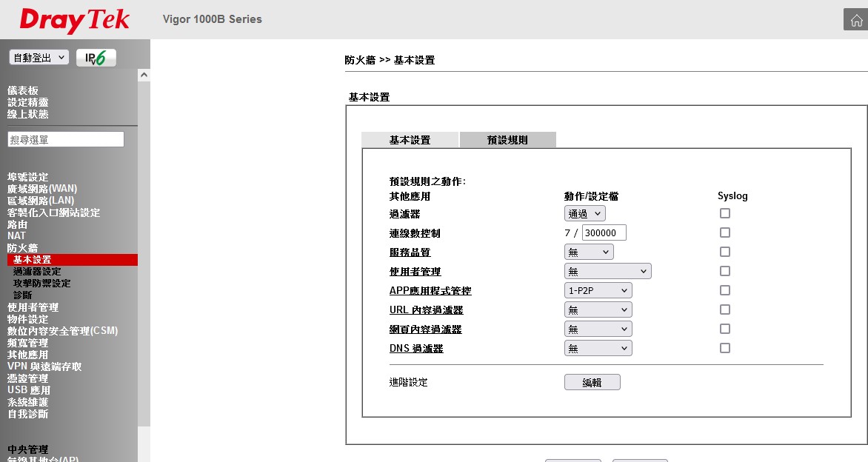The width and height of the screenshot is (868, 462).
Task: Click the home icon in header
Action: (x=855, y=20)
